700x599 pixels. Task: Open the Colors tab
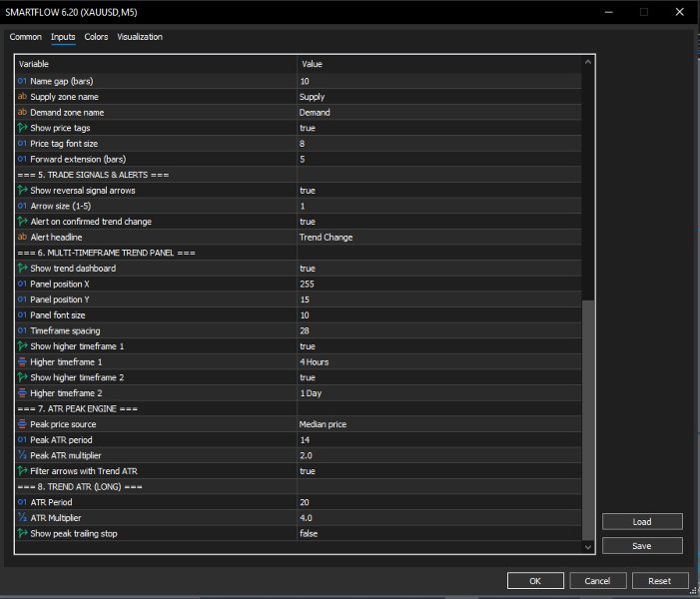(x=96, y=37)
